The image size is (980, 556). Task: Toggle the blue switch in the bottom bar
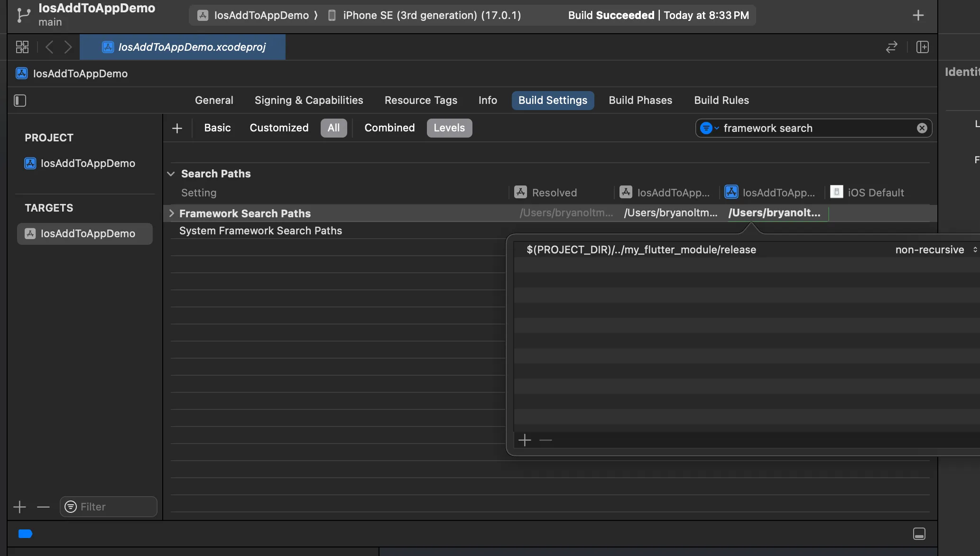pyautogui.click(x=25, y=534)
